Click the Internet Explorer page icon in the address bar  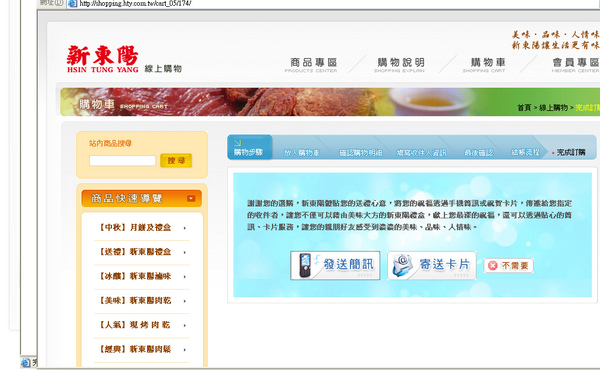72,3
